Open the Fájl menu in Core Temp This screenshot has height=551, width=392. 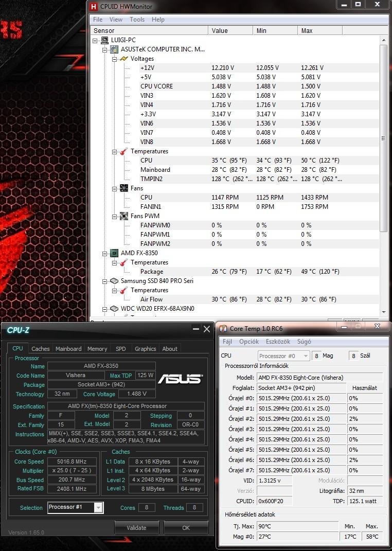(227, 342)
